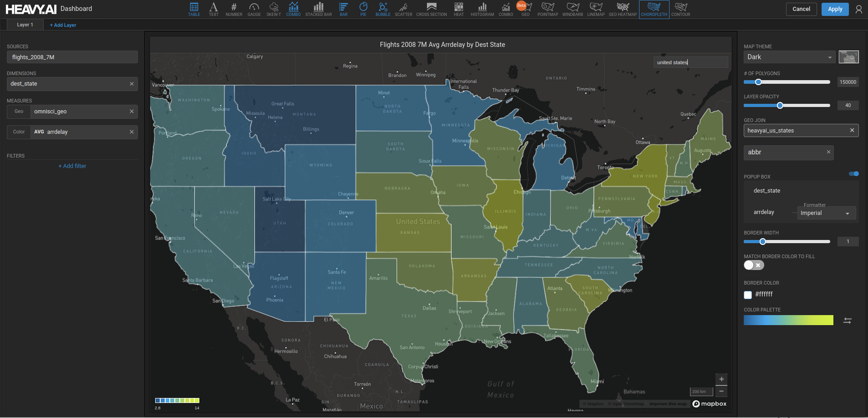Open the HEAVY.AI home logo
Viewport: 868px width, 418px height.
tap(31, 9)
